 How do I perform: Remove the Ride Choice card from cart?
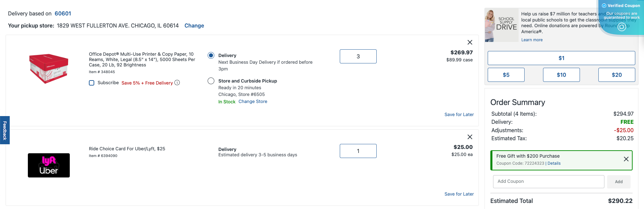click(x=470, y=137)
